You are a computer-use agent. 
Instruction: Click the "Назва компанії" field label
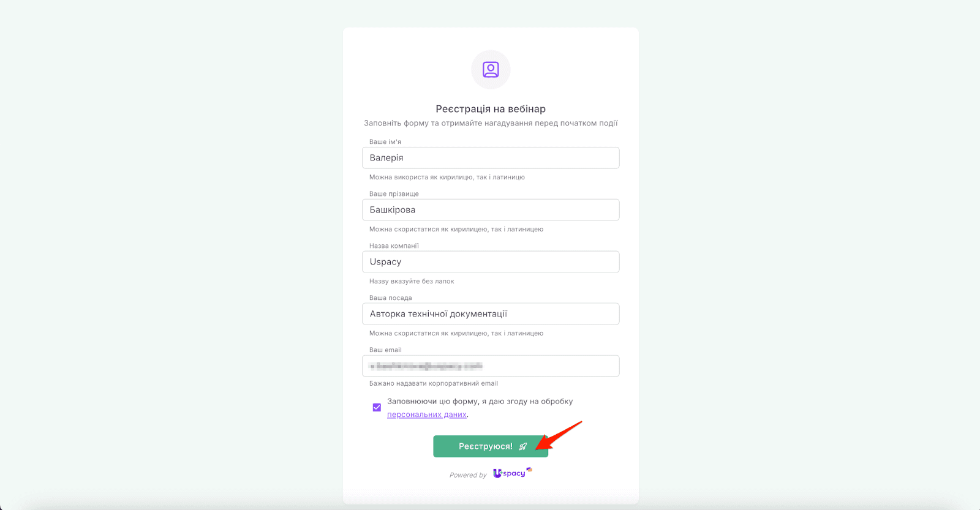[x=394, y=246]
